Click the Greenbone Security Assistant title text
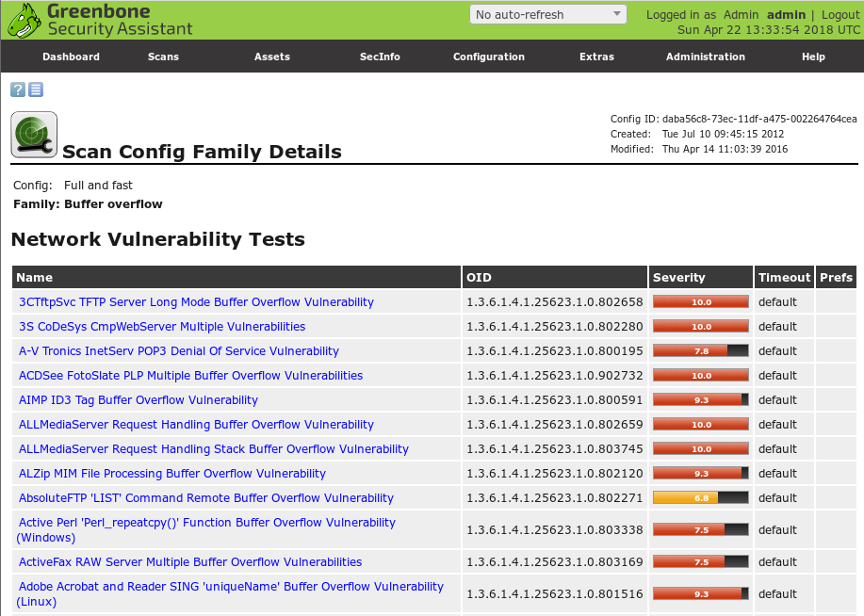Image resolution: width=864 pixels, height=616 pixels. [x=120, y=20]
